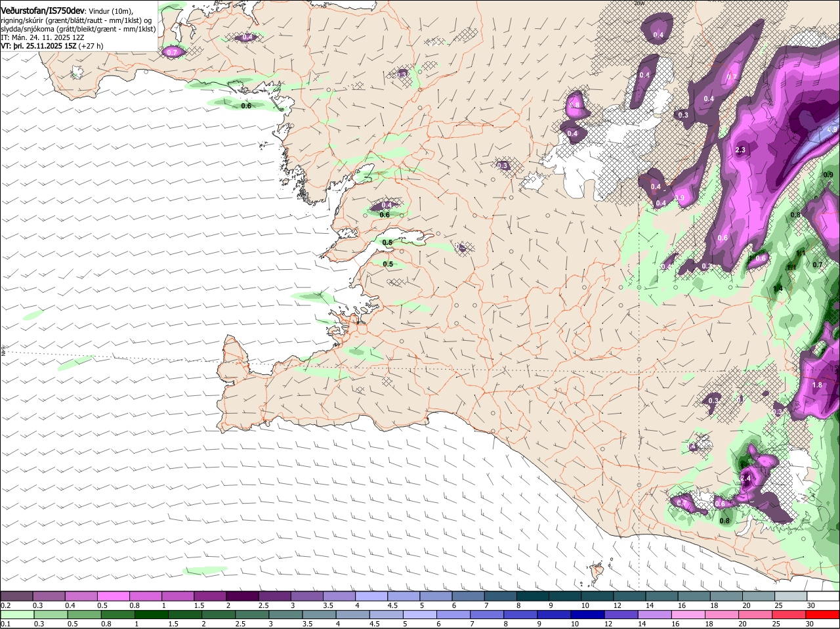Pick the bottom legend swatch between 14 and 16
The image size is (840, 629).
655,615
